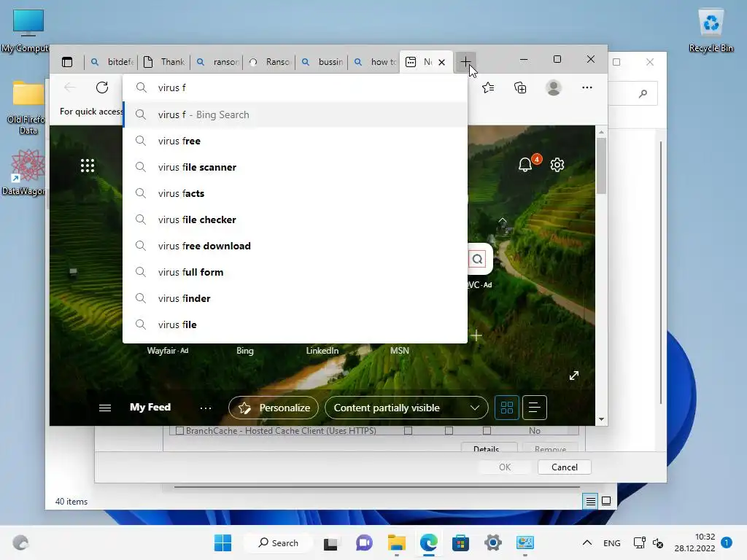Show hidden tray icons chevron
Image resolution: width=747 pixels, height=560 pixels.
coord(587,542)
